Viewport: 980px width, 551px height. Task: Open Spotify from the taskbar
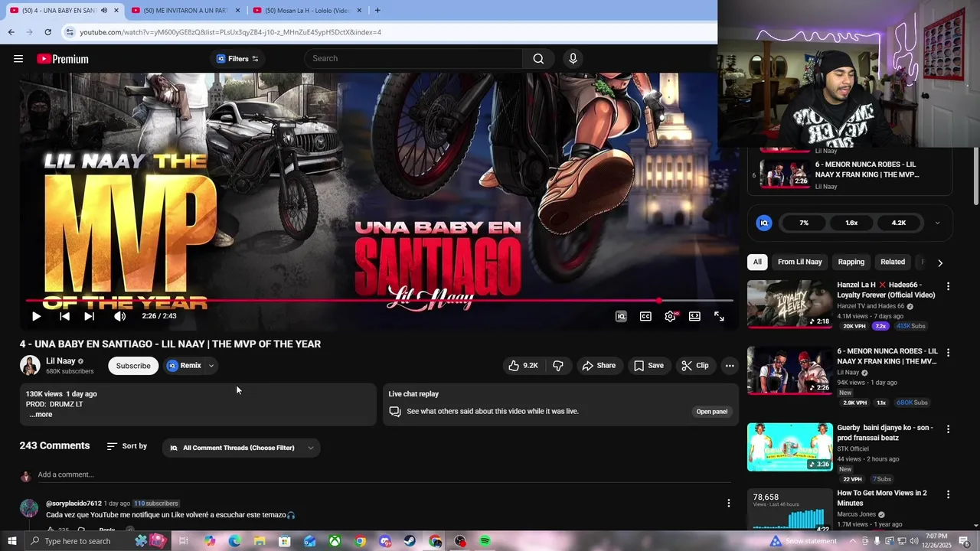click(x=485, y=541)
